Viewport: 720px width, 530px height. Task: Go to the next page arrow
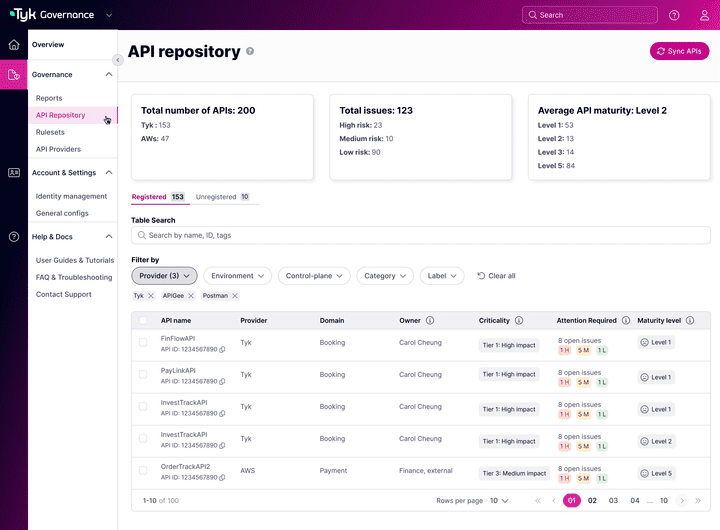pos(682,501)
